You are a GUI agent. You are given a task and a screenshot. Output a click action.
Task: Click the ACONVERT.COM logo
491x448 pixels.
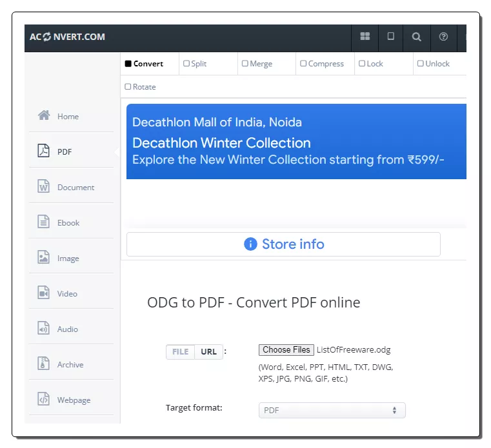click(x=67, y=37)
